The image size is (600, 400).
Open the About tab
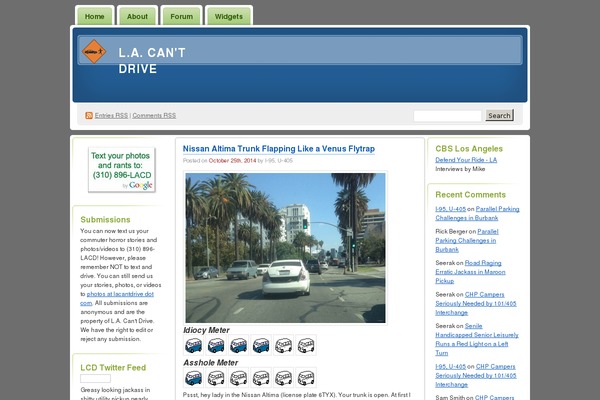pyautogui.click(x=137, y=16)
